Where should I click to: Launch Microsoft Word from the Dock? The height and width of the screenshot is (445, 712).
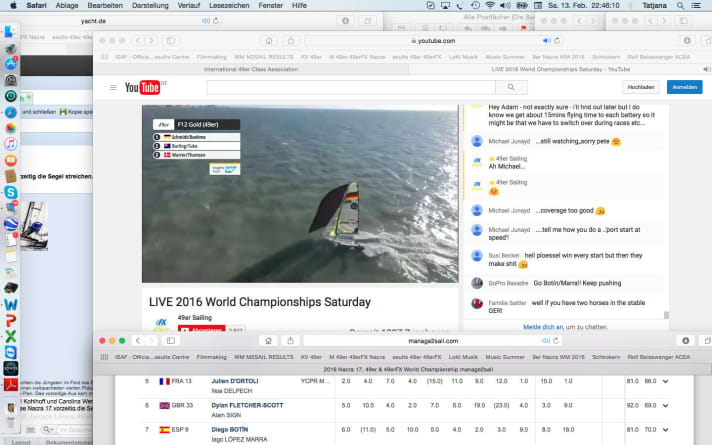pos(10,304)
